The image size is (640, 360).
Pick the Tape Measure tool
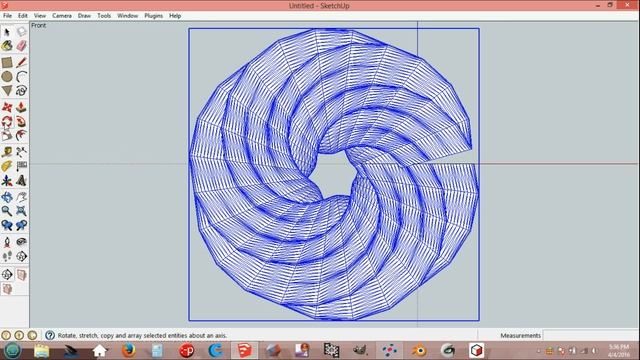click(x=7, y=152)
